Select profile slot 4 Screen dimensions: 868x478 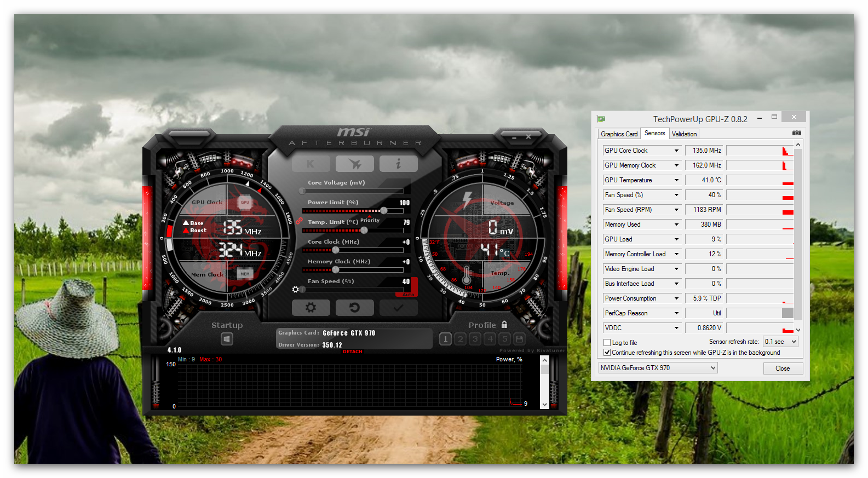click(x=490, y=339)
